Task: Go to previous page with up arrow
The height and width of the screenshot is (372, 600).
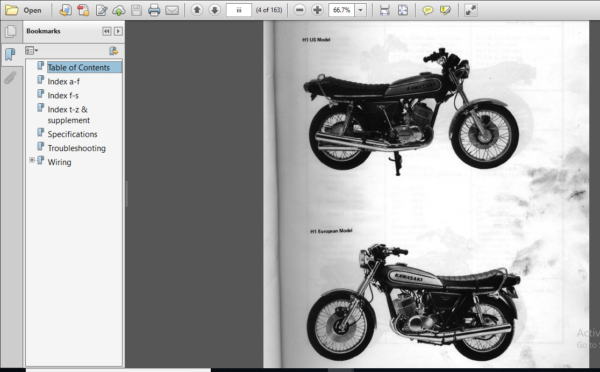Action: point(197,10)
